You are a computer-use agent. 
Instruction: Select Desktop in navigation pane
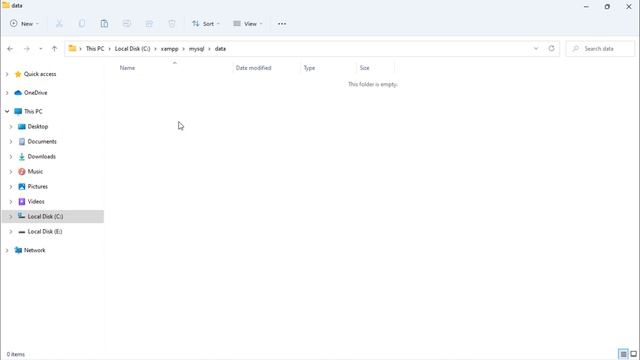(38, 127)
